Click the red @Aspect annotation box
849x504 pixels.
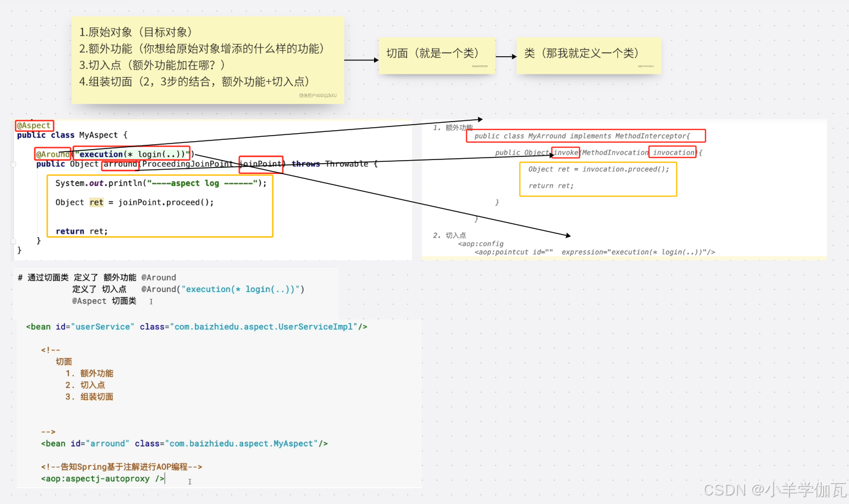tap(34, 126)
